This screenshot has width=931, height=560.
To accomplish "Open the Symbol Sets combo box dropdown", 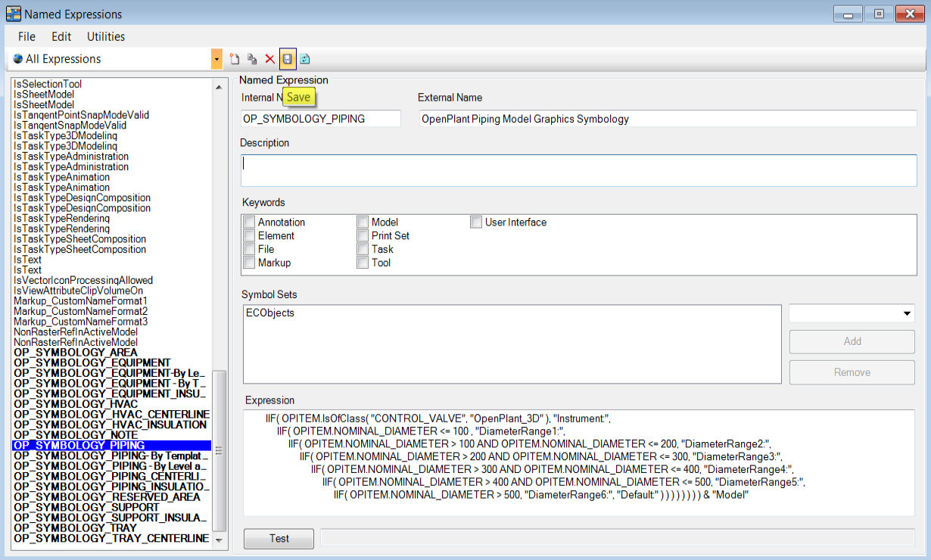I will click(907, 313).
